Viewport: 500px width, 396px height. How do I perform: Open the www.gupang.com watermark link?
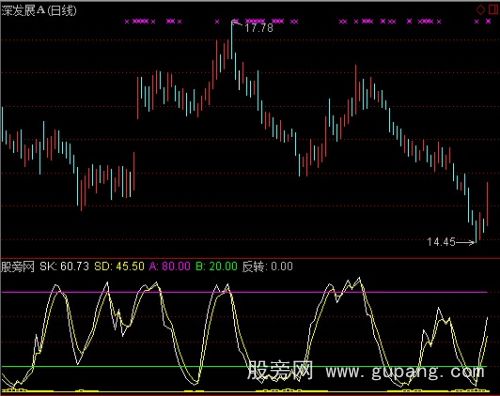click(405, 371)
